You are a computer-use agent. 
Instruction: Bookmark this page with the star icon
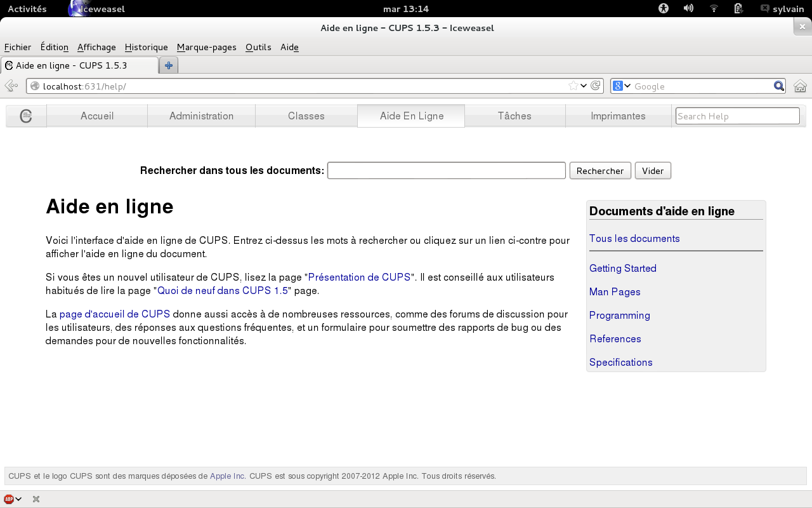coord(573,86)
